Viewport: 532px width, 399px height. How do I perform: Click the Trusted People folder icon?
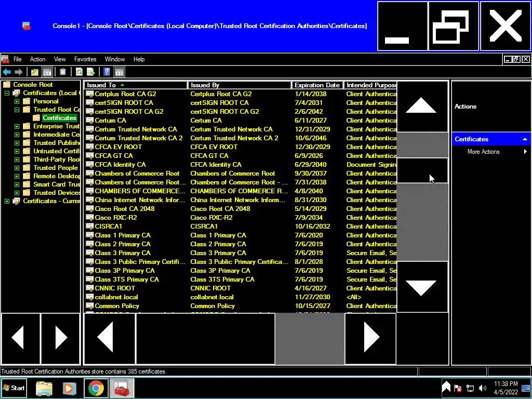click(27, 168)
